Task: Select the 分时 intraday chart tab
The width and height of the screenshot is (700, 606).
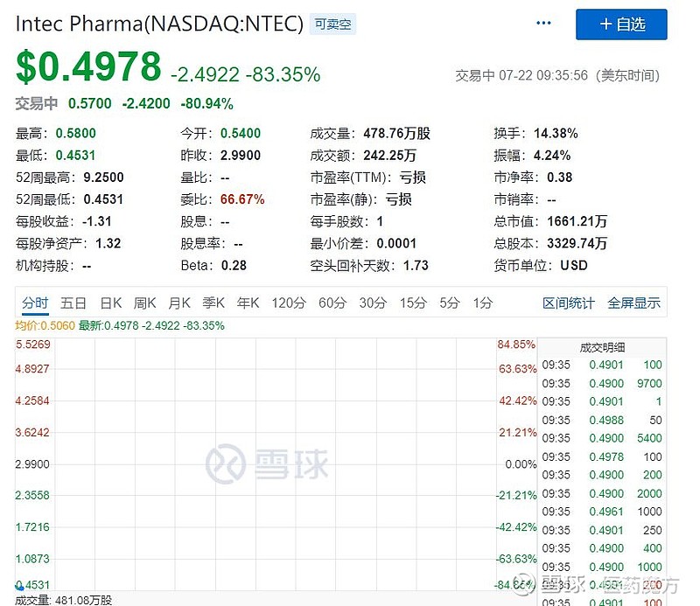Action: (35, 303)
